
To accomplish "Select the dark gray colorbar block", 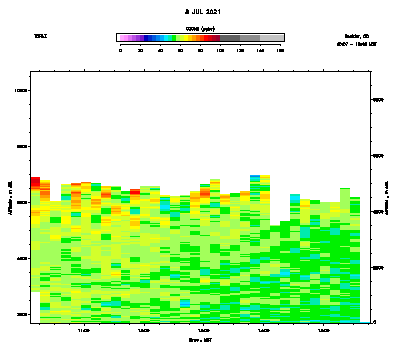I will (230, 38).
